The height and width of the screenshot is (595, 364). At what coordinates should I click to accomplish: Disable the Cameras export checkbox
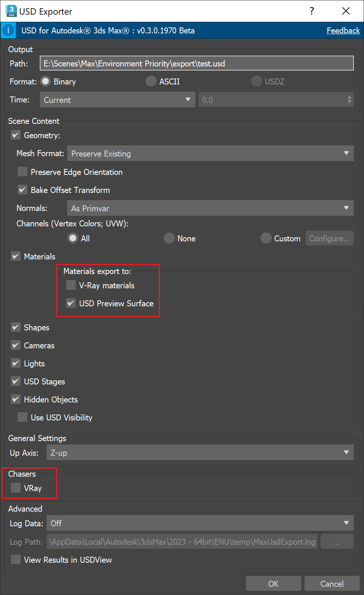[x=16, y=345]
